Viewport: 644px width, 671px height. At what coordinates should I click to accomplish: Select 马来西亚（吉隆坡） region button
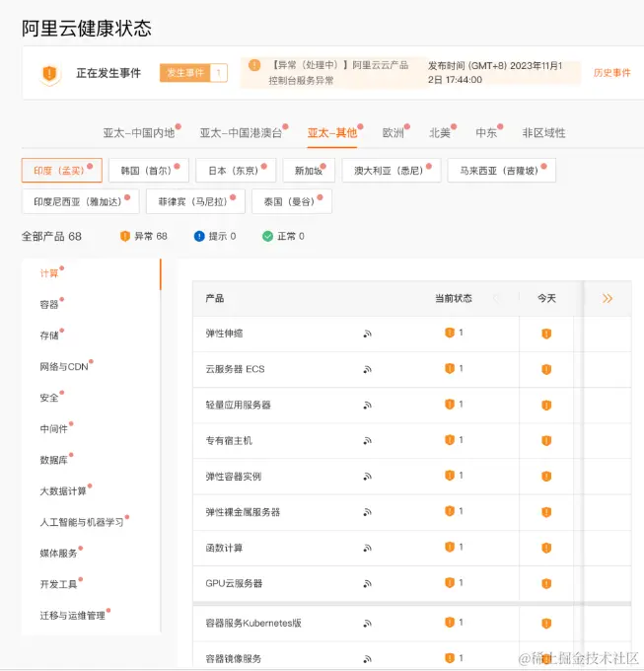[x=502, y=171]
